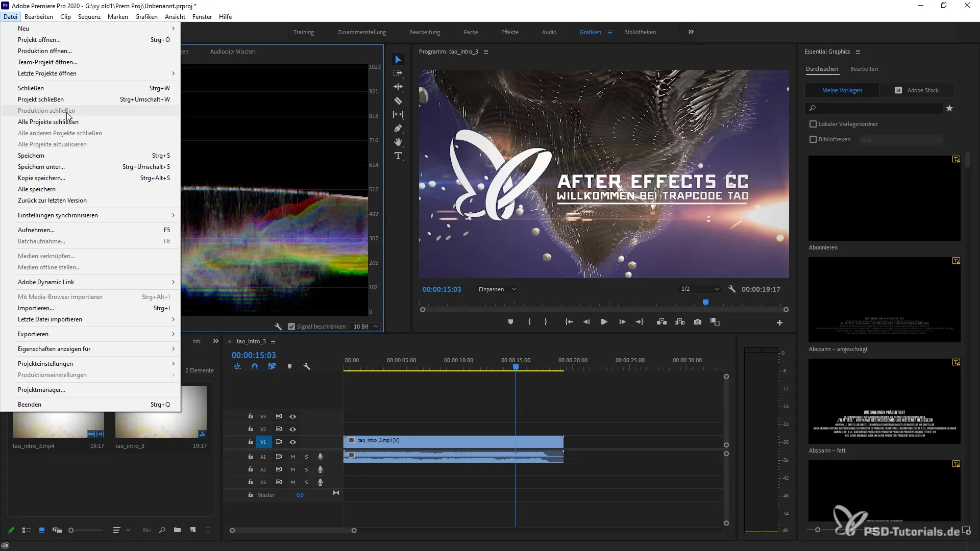Click the Lift button
This screenshot has height=551, width=980.
pyautogui.click(x=661, y=322)
